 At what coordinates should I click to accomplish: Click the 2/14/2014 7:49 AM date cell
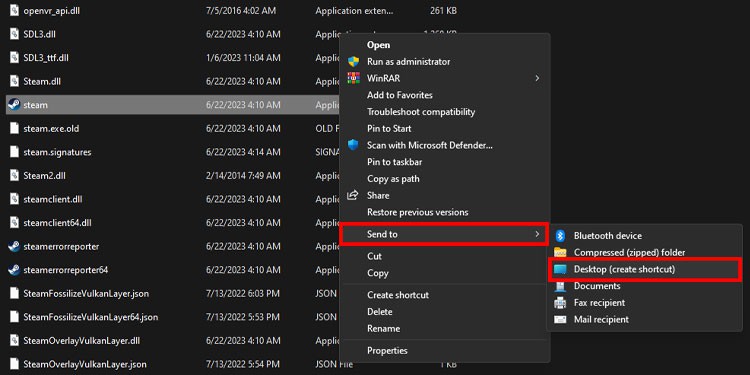tap(243, 176)
